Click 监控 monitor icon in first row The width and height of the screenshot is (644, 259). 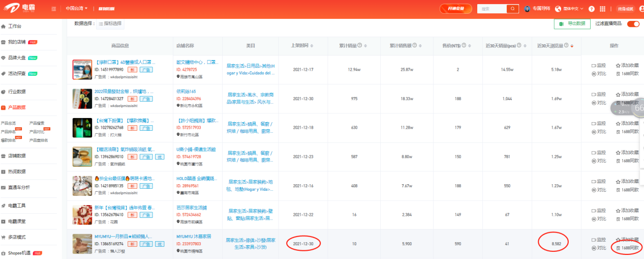(x=594, y=66)
